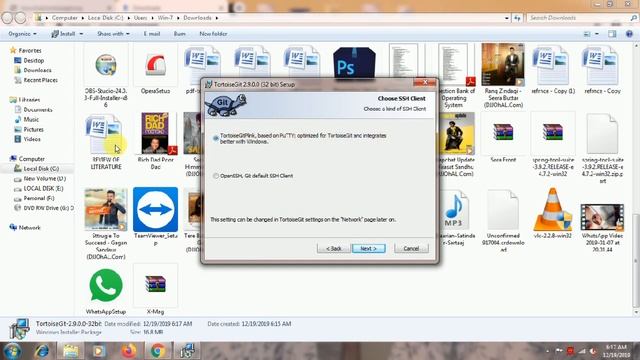Click the Explorer back navigation button
The height and width of the screenshot is (360, 640).
[x=7, y=18]
